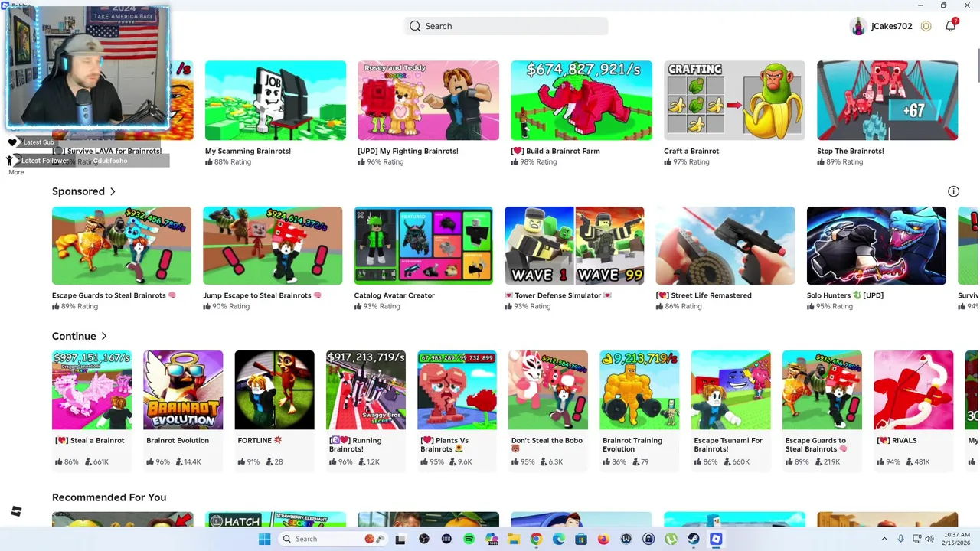980x551 pixels.
Task: Open Stop The Brainrots! title link
Action: [851, 151]
